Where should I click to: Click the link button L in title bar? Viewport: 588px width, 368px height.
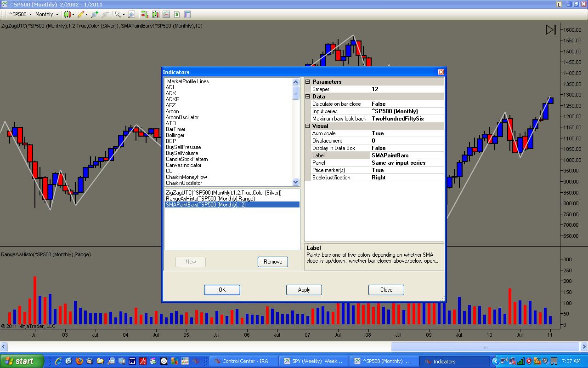[559, 4]
